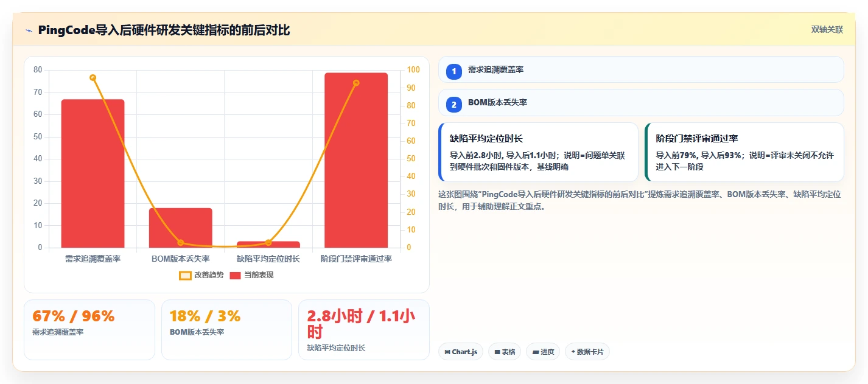Click the 表格 tag
Screen dimensions: 868x384
[x=505, y=352]
